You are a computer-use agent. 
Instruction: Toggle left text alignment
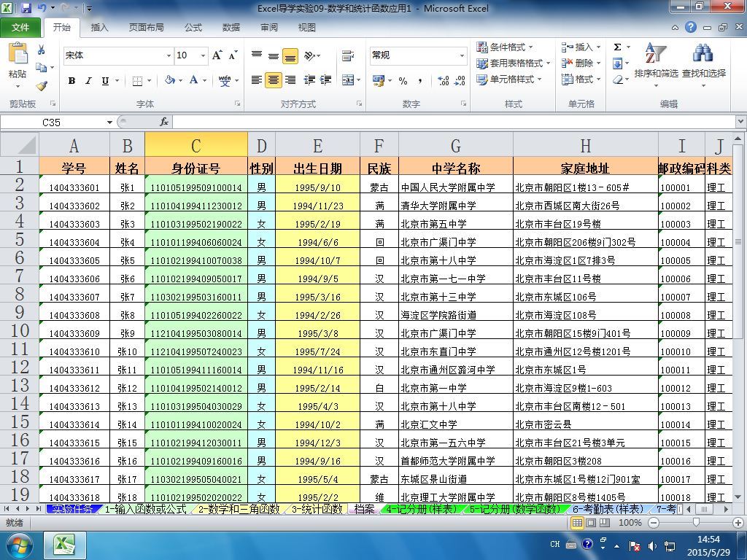click(x=256, y=80)
